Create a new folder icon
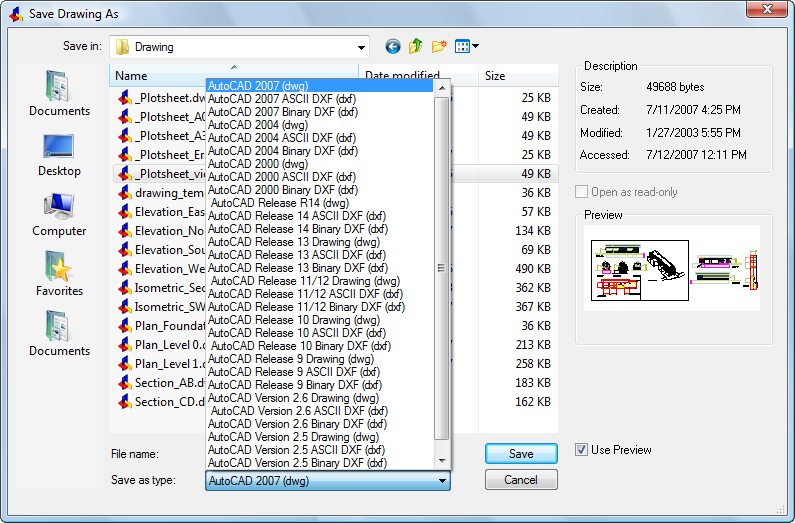Image resolution: width=795 pixels, height=523 pixels. click(439, 47)
